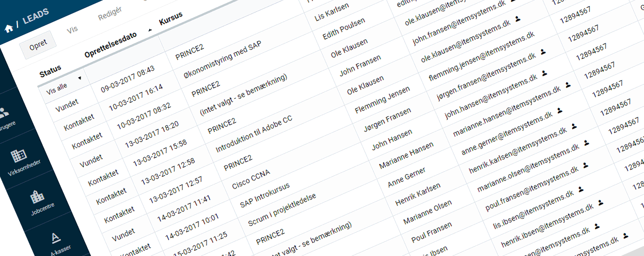Viewport: 644px width, 256px height.
Task: Toggle sort arrow next to Oprettelsesdato
Action: click(x=150, y=30)
